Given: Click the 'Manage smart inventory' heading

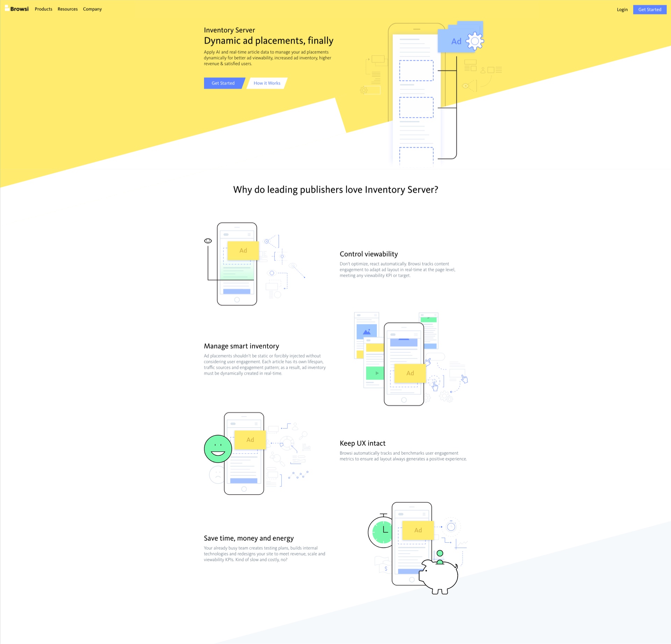Looking at the screenshot, I should [x=241, y=346].
